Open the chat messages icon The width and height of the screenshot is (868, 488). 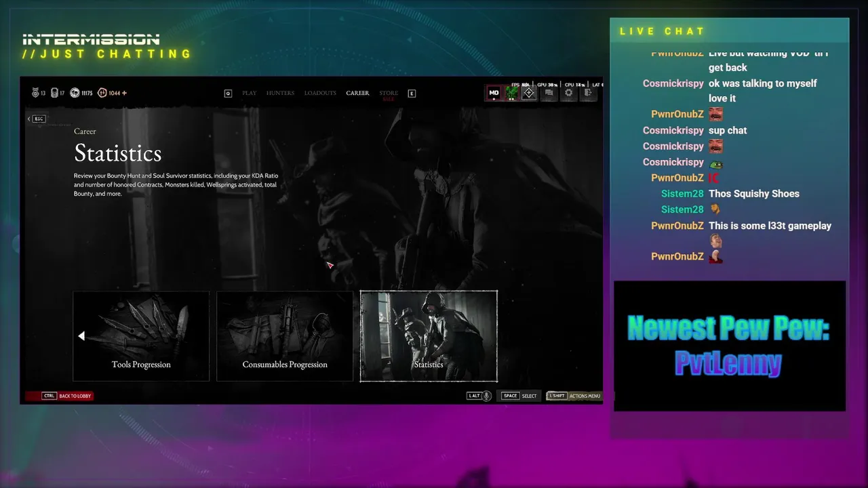(x=549, y=93)
